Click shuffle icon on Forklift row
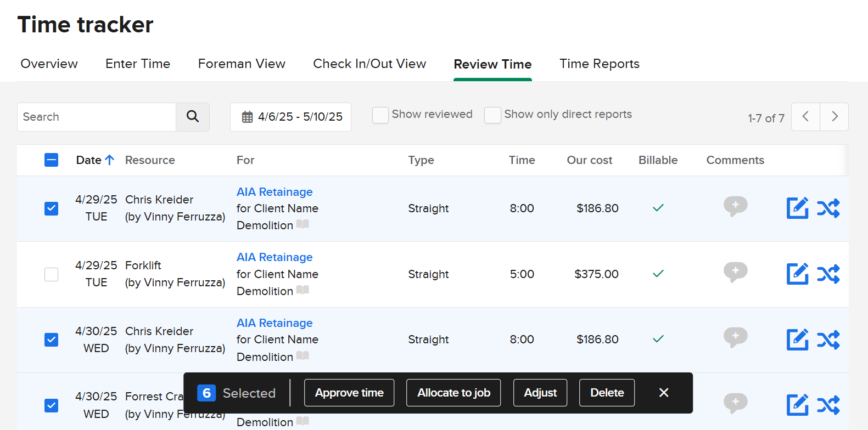Viewport: 868px width, 430px height. pos(828,274)
